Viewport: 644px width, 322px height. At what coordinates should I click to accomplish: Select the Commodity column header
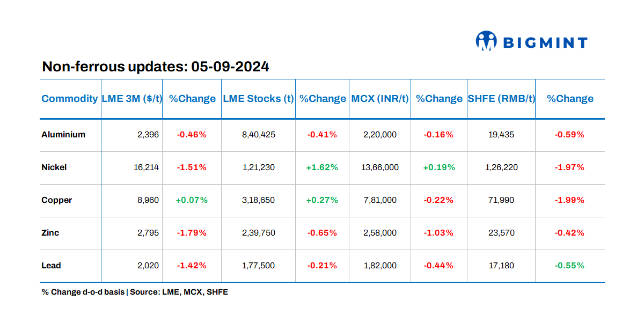69,99
